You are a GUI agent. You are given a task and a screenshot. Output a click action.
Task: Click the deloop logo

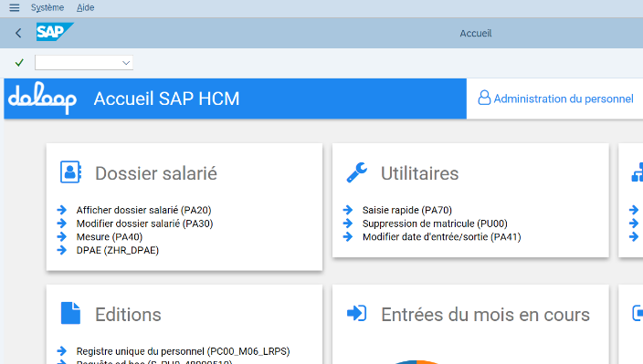[42, 98]
